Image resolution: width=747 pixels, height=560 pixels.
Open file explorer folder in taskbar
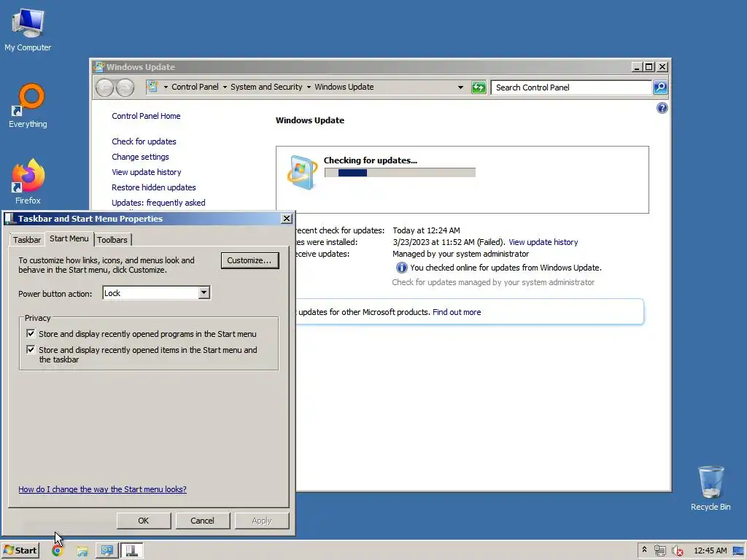click(82, 551)
